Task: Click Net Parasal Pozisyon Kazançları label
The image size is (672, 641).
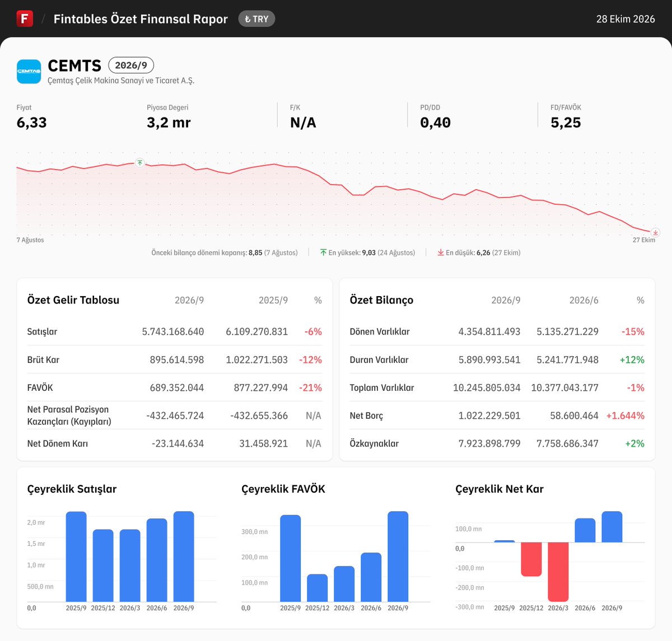Action: coord(69,415)
